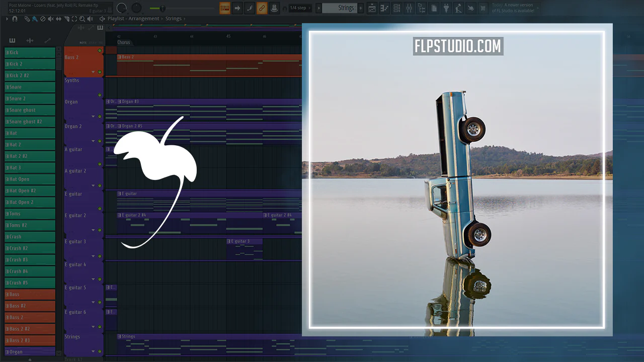Select the paint brush tool
The image size is (644, 362).
coord(34,19)
